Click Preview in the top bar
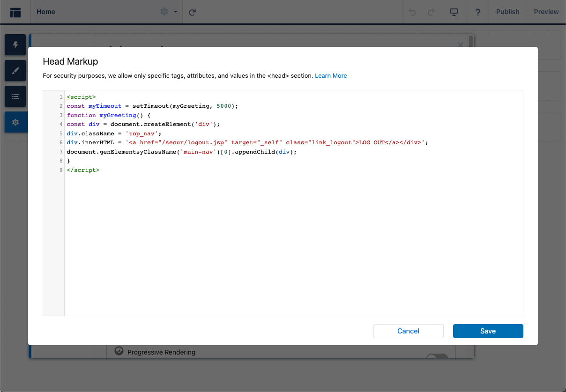566x392 pixels. point(546,12)
